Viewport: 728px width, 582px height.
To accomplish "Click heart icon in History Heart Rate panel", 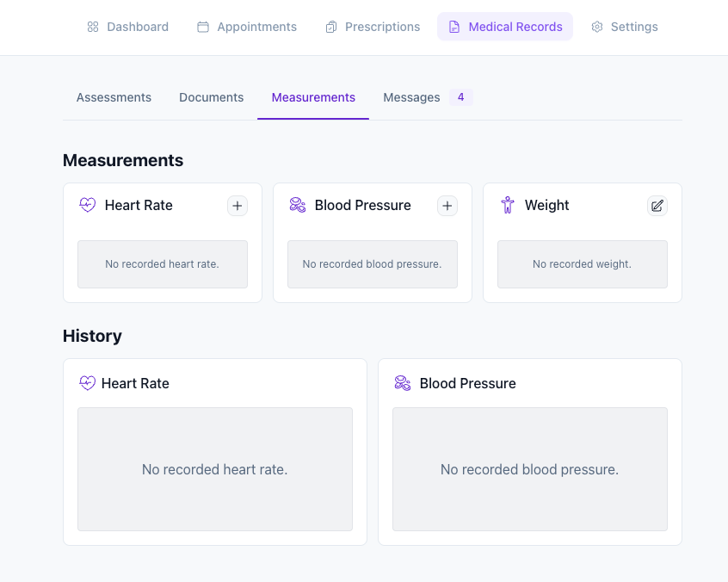I will point(87,383).
